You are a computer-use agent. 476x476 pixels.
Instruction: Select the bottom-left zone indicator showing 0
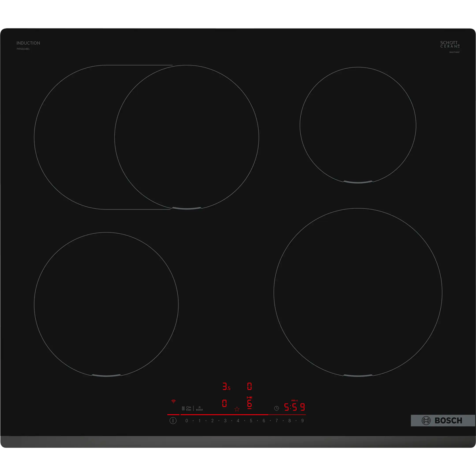pos(225,403)
